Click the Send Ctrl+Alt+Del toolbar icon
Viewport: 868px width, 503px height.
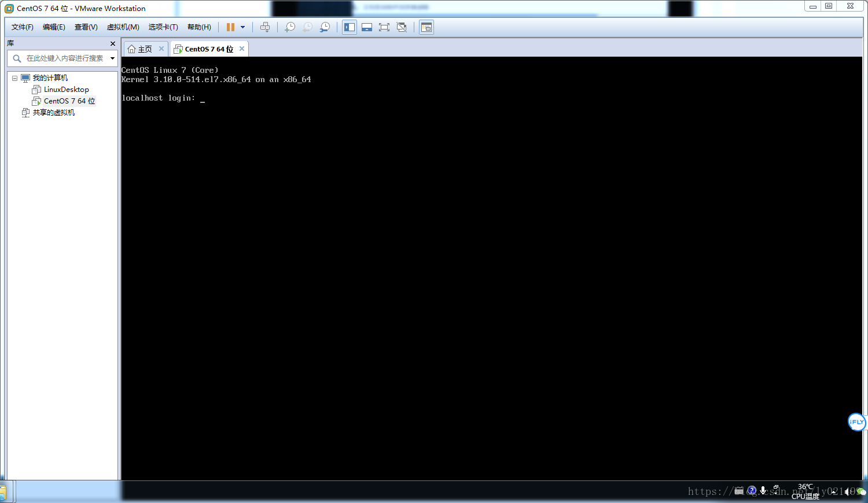click(x=265, y=27)
